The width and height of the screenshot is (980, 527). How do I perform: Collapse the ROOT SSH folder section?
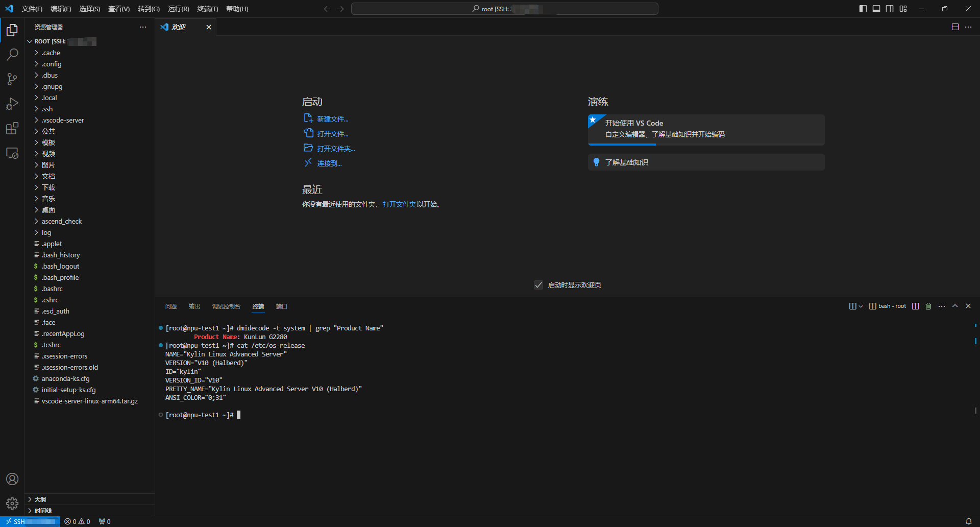coord(90,41)
